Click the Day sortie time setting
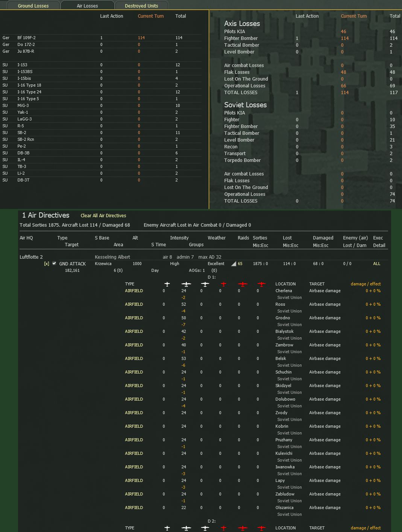Image resolution: width=402 pixels, height=532 pixels. [x=155, y=270]
